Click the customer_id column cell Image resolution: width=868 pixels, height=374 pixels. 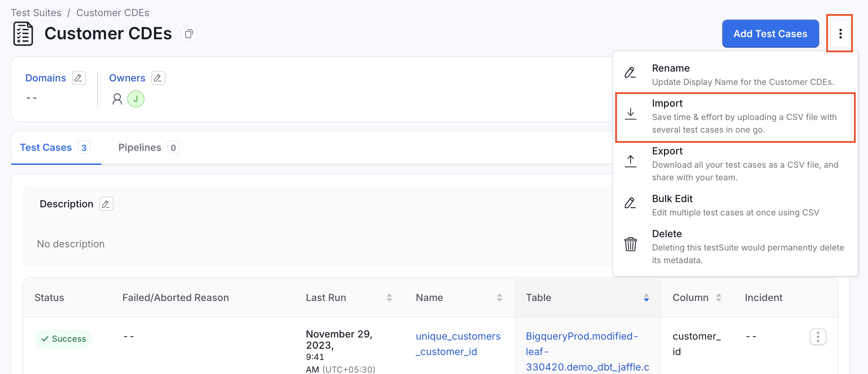[697, 344]
